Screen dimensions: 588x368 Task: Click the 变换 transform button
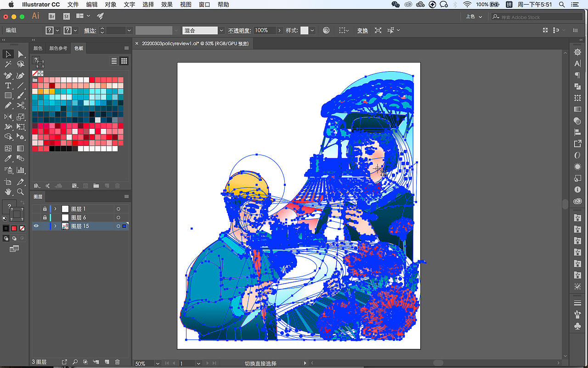coord(362,30)
